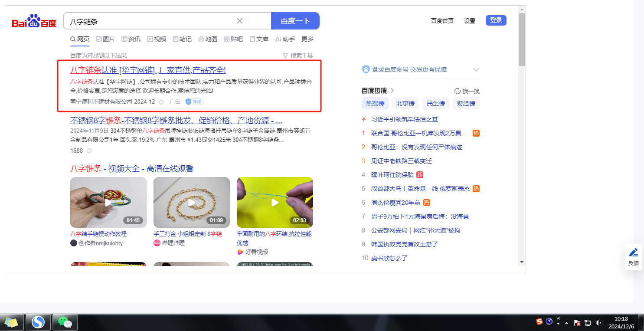Viewport: 644px width, 331px height.
Task: Click the 广告 label
Action: coord(175,102)
